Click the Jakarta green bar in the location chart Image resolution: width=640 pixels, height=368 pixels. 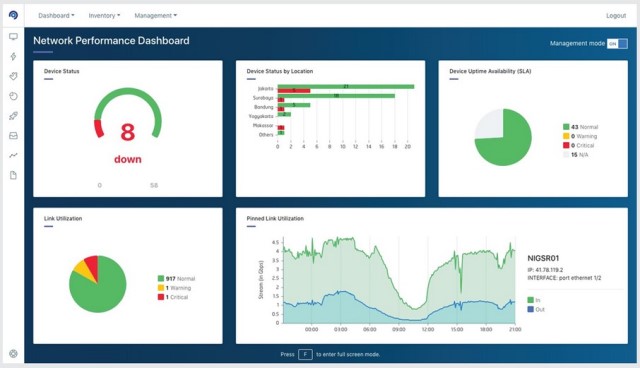click(346, 86)
